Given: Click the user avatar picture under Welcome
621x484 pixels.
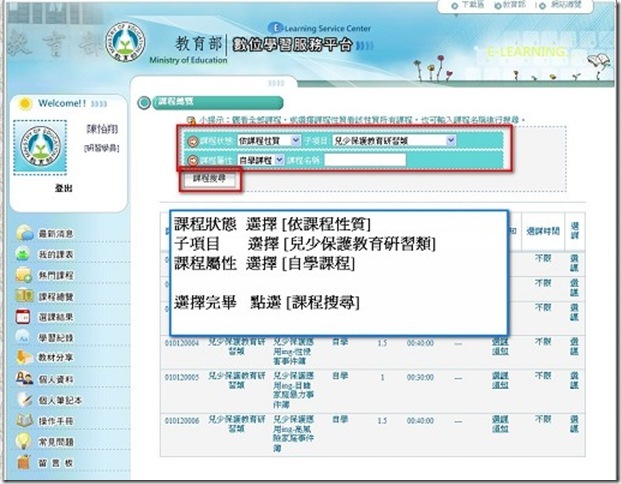Looking at the screenshot, I should (40, 147).
